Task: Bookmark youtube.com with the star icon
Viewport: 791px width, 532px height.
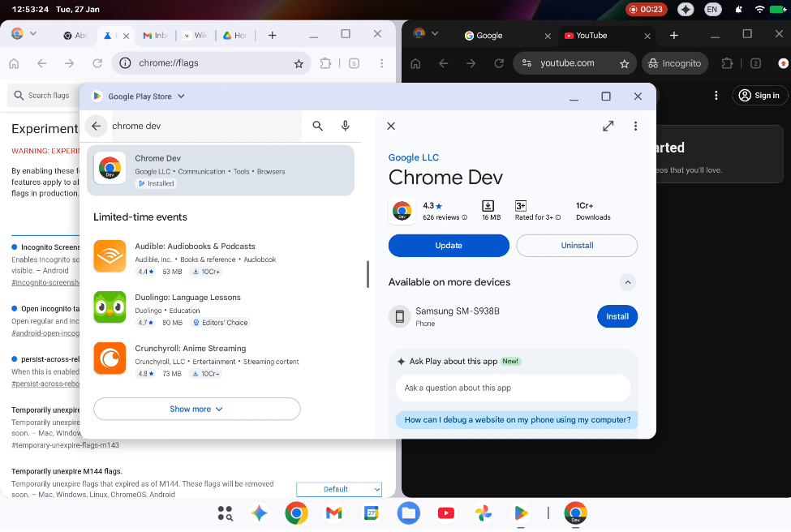Action: (x=625, y=63)
